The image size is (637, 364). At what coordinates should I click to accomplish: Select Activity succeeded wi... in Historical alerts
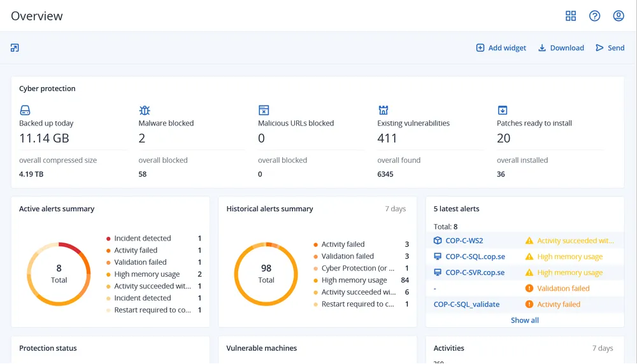[361, 292]
